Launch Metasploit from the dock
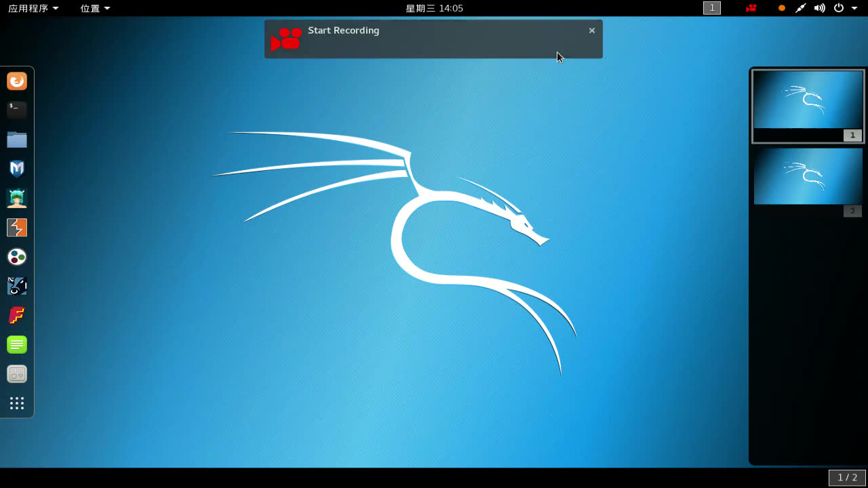Image resolution: width=868 pixels, height=488 pixels. [x=17, y=169]
